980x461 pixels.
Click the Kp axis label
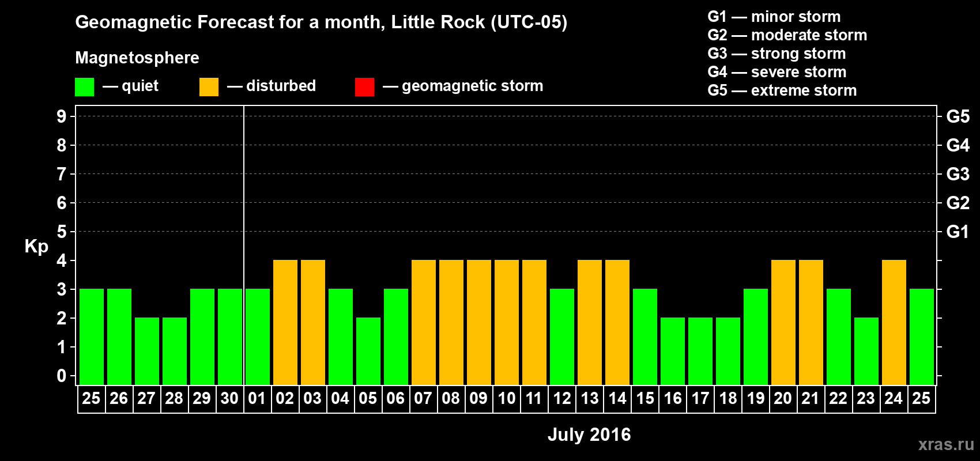[x=36, y=247]
